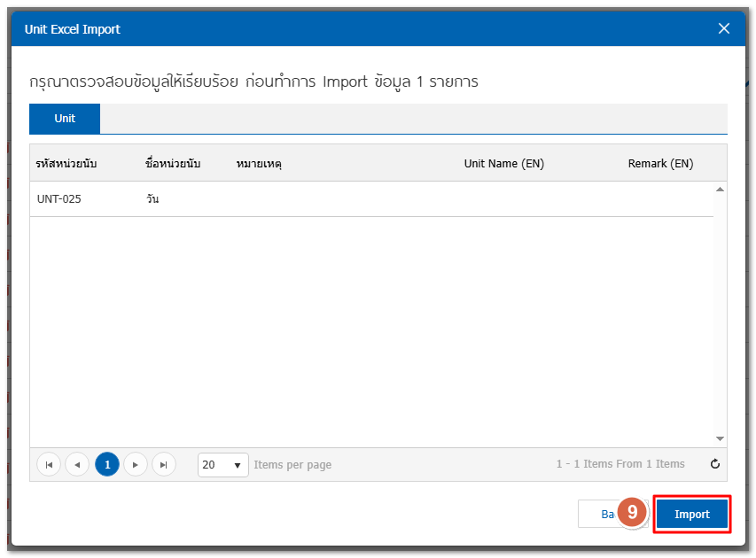
Task: Go to the next page arrow
Action: (136, 464)
